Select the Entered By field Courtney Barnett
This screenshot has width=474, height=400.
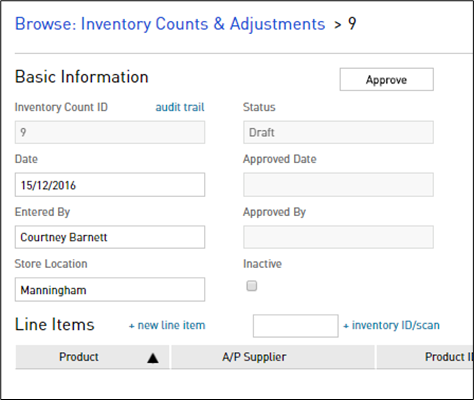[x=110, y=237]
